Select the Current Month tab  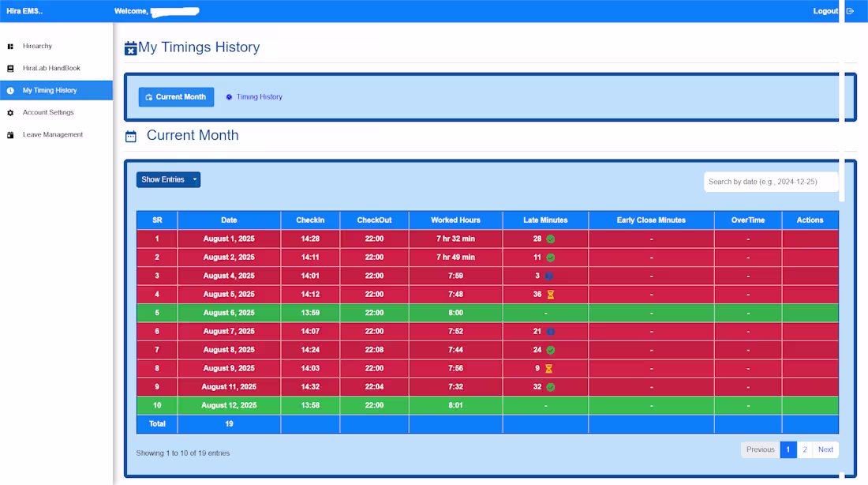176,96
